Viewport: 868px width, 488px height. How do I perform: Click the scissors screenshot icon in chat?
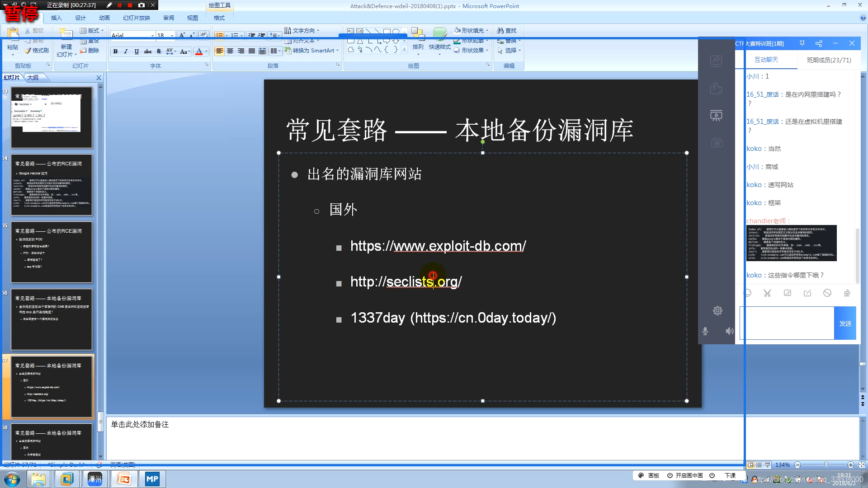point(767,293)
